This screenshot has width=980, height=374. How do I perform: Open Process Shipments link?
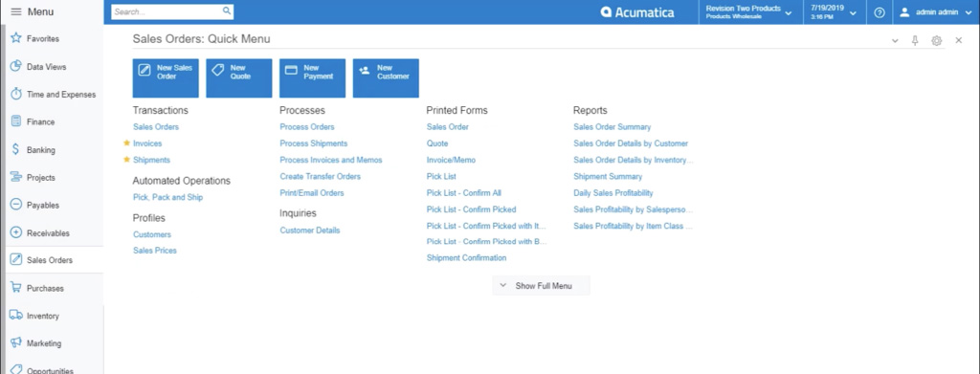[x=314, y=143]
